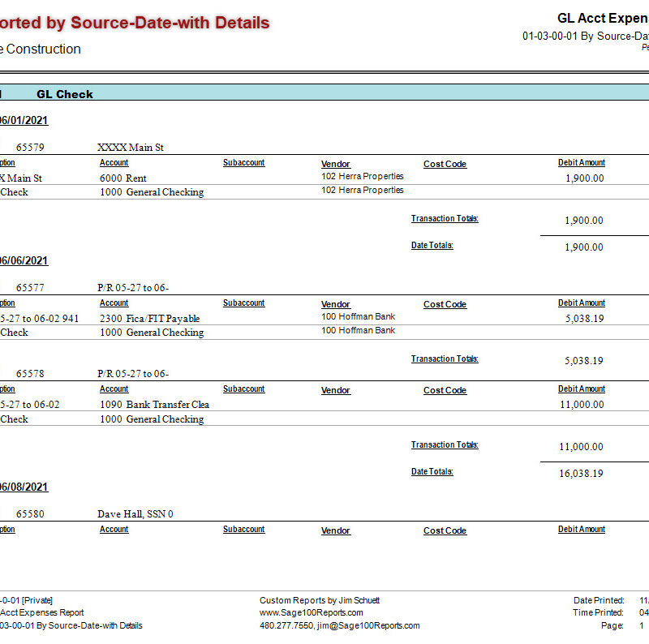Click 'Subaccount' column header under transaction 65579
The width and height of the screenshot is (649, 644).
(x=244, y=163)
